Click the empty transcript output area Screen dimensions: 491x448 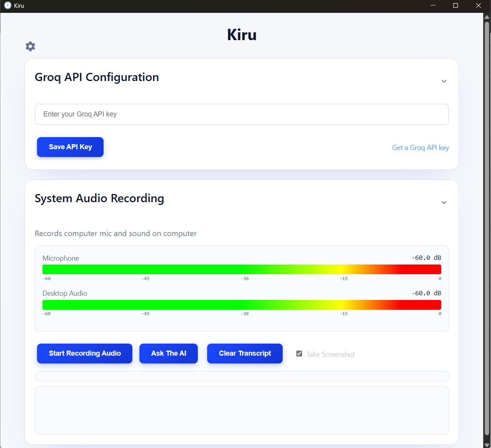click(x=241, y=410)
